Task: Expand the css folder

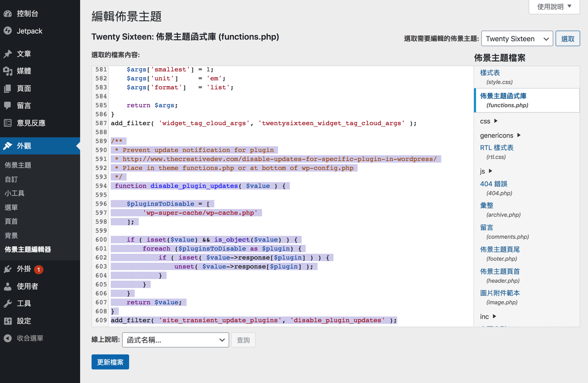Action: click(489, 121)
